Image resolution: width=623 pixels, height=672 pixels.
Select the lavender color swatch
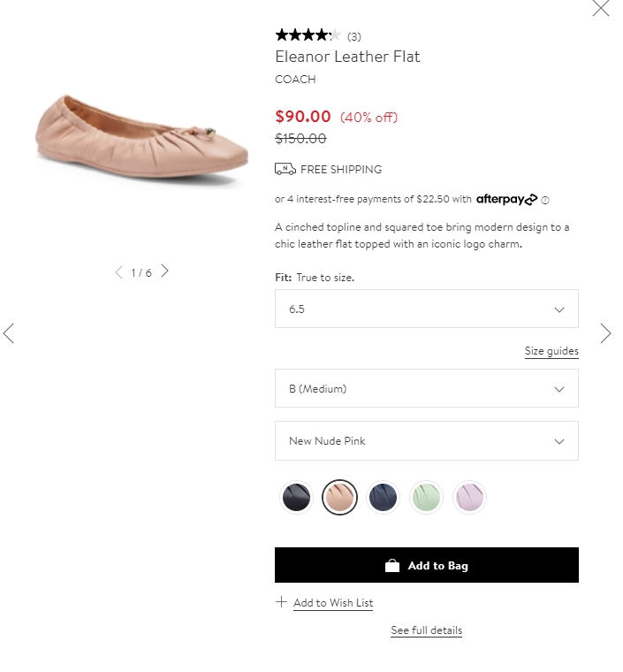(x=469, y=497)
